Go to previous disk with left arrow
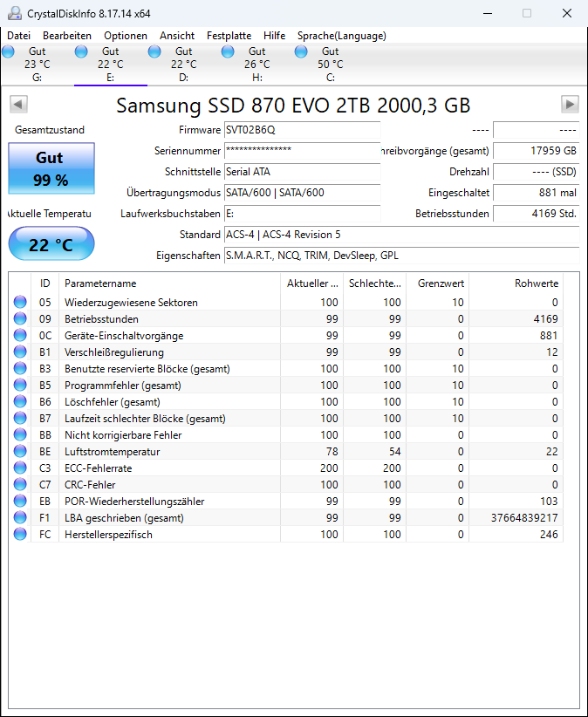 (18, 105)
